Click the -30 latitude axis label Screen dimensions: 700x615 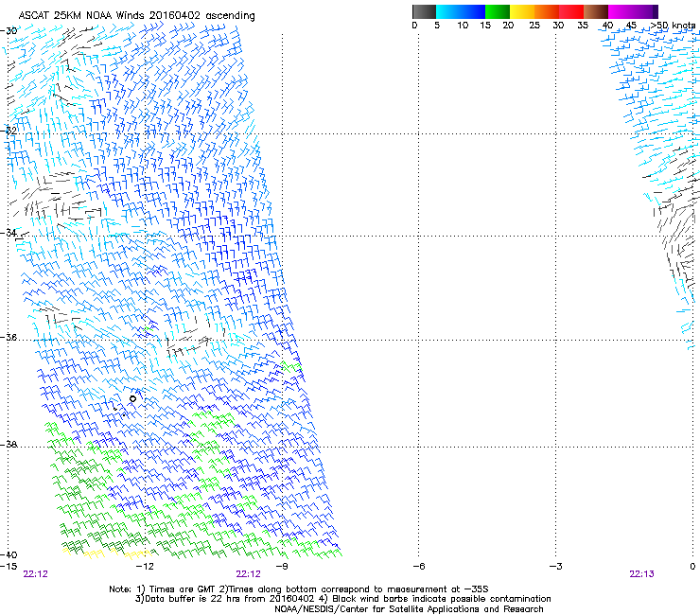9,31
